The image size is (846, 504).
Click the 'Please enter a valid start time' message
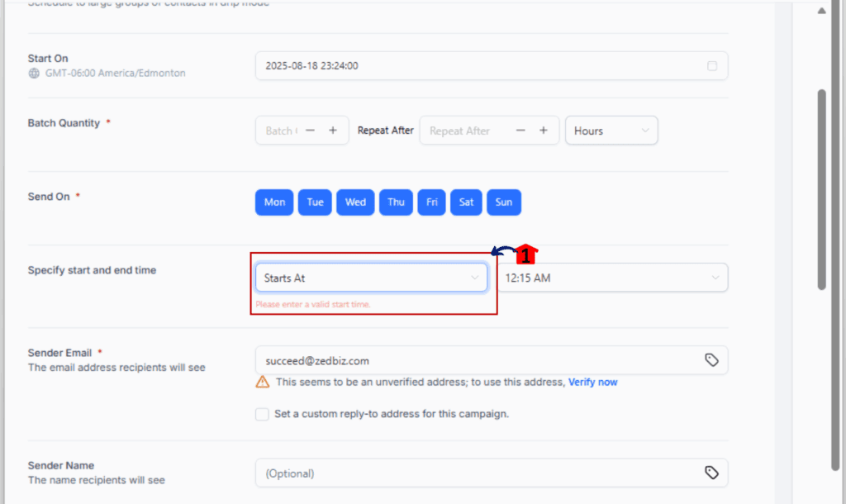(x=313, y=304)
